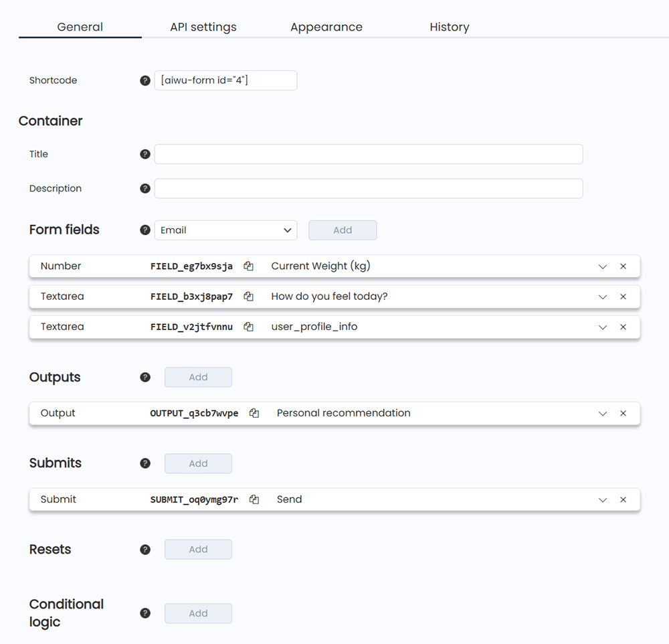Copy the OUTPUT_q3cb7wvpe identifier
Image resolution: width=669 pixels, height=644 pixels.
[x=254, y=414]
